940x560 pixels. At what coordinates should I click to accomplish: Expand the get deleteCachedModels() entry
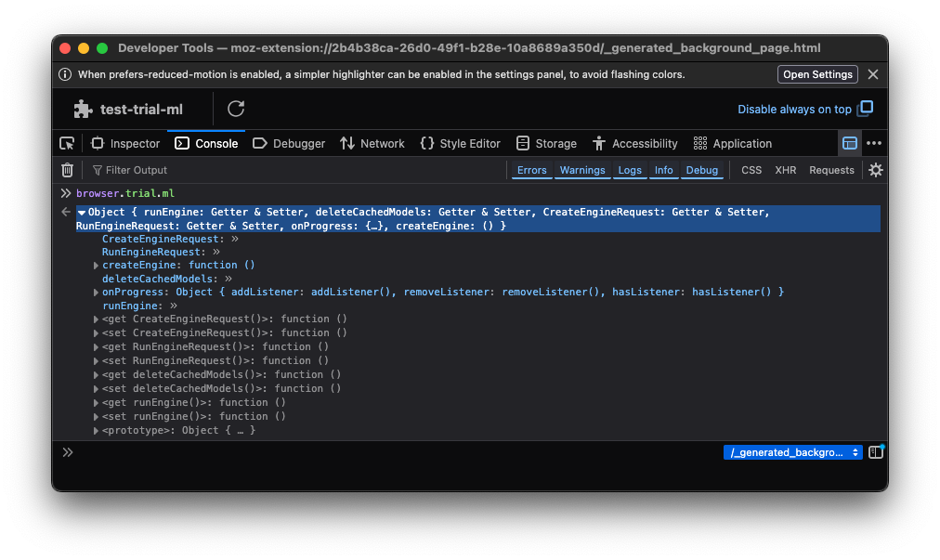click(96, 375)
